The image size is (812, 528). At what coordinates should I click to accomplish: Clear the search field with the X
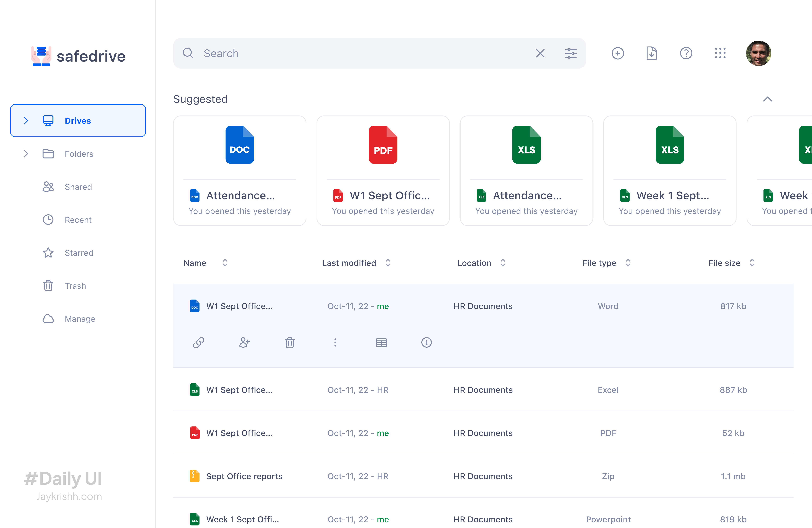coord(540,53)
